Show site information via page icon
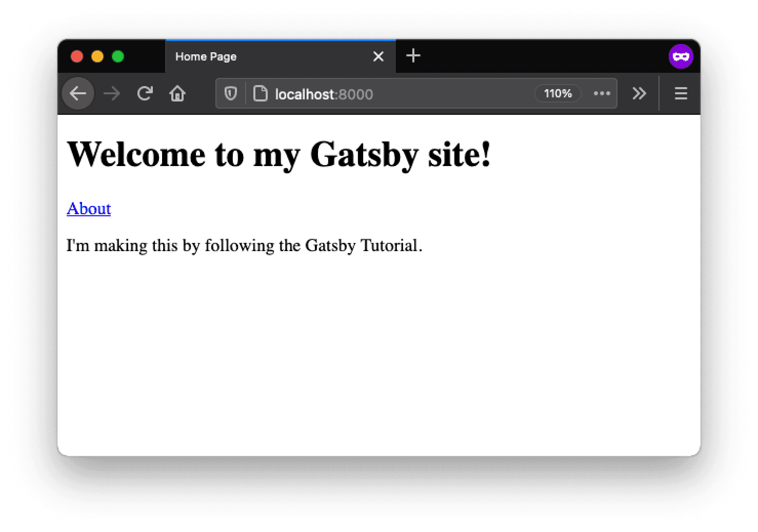 click(x=261, y=94)
